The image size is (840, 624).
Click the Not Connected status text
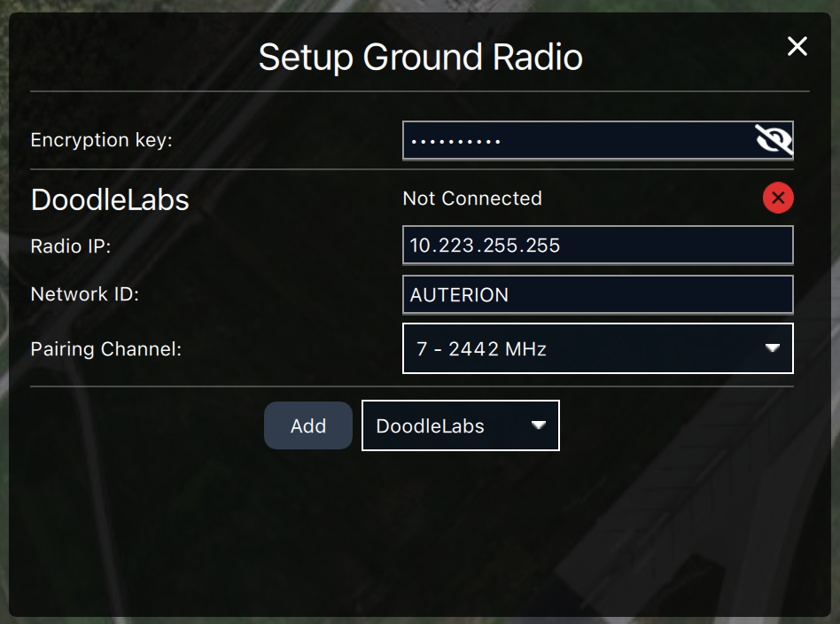tap(472, 199)
